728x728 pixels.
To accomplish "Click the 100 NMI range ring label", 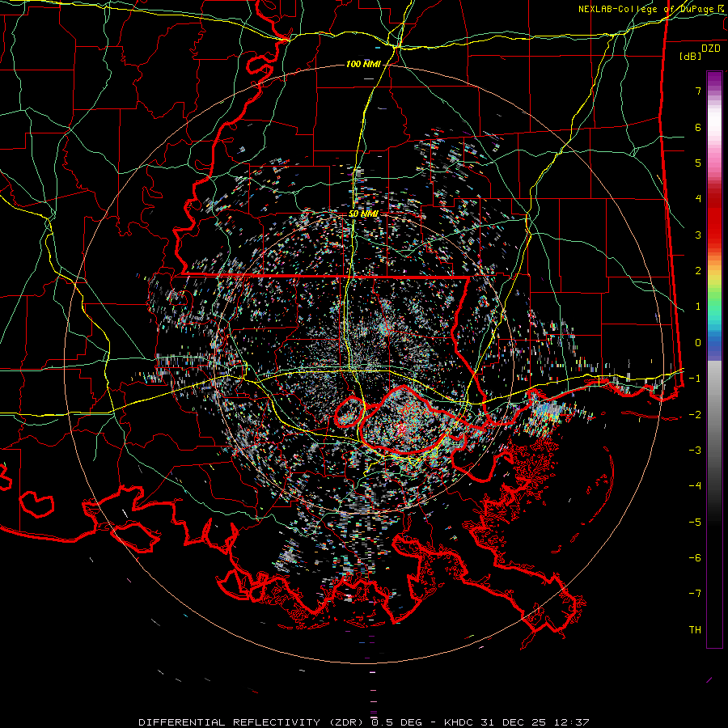I will pos(363,64).
